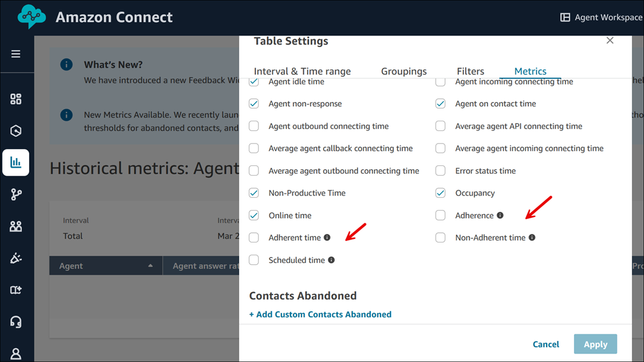The image size is (644, 362).
Task: Select the dashboard grid icon in the sidebar
Action: click(x=16, y=98)
